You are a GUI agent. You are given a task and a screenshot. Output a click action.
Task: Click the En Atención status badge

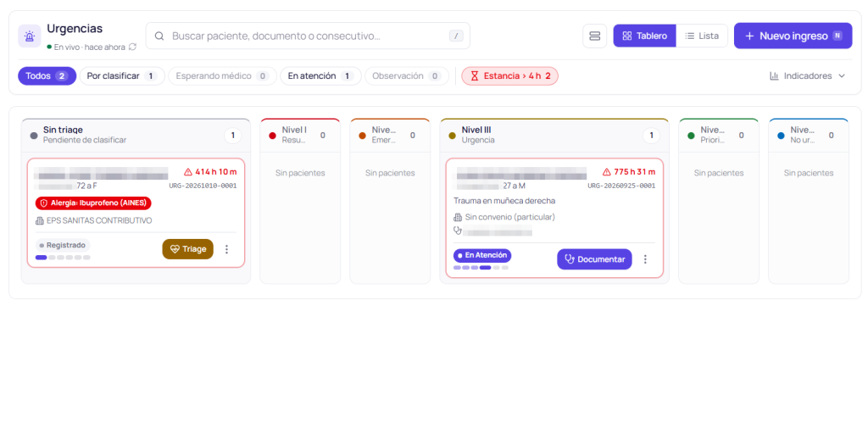tap(482, 255)
